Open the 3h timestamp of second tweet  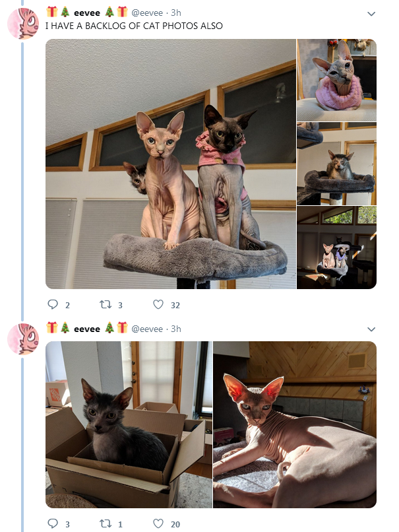click(176, 329)
